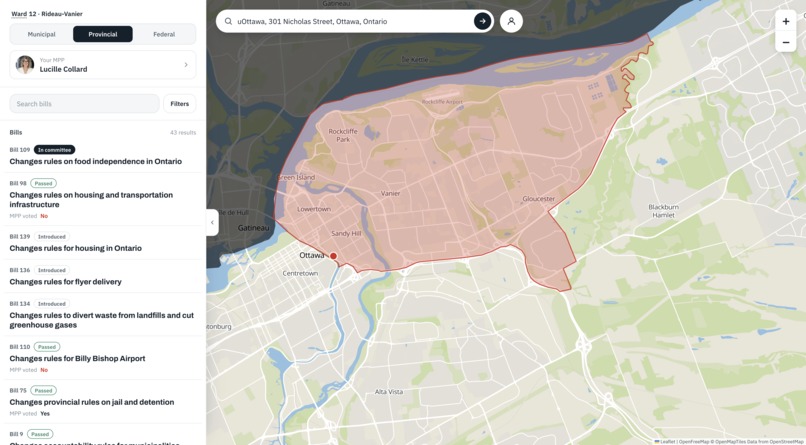Open Bill 134 divert waste from landfills
This screenshot has height=445, width=806.
[102, 320]
